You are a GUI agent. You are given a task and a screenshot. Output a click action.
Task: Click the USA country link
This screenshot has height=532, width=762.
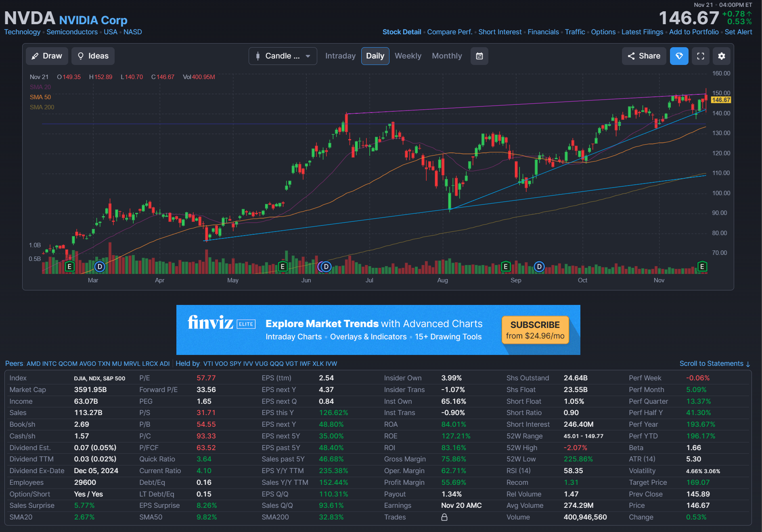[x=111, y=32]
